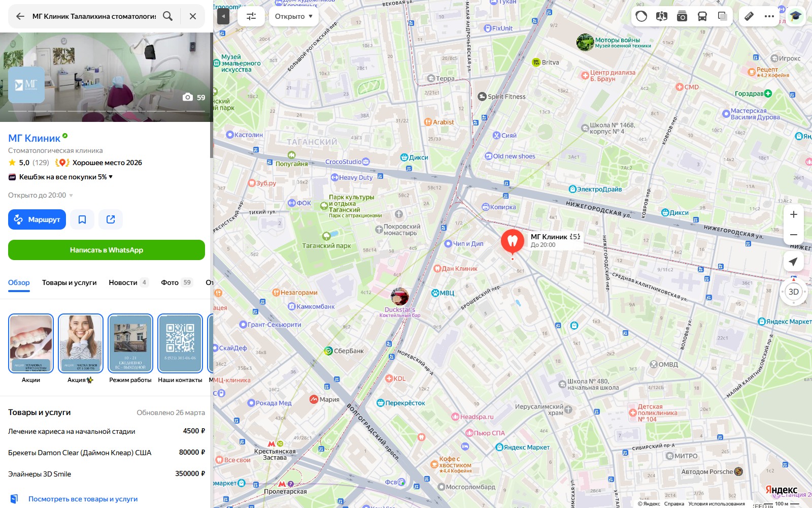Toggle the 3D map view
The image size is (812, 508).
pyautogui.click(x=794, y=292)
